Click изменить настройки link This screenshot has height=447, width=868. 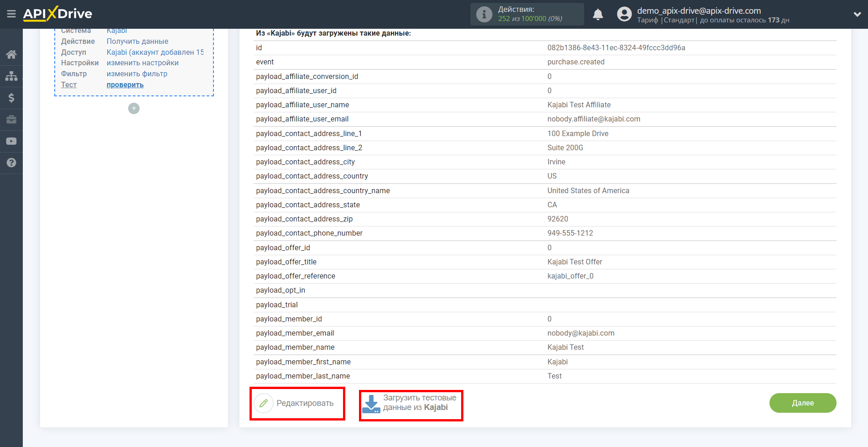pos(143,63)
